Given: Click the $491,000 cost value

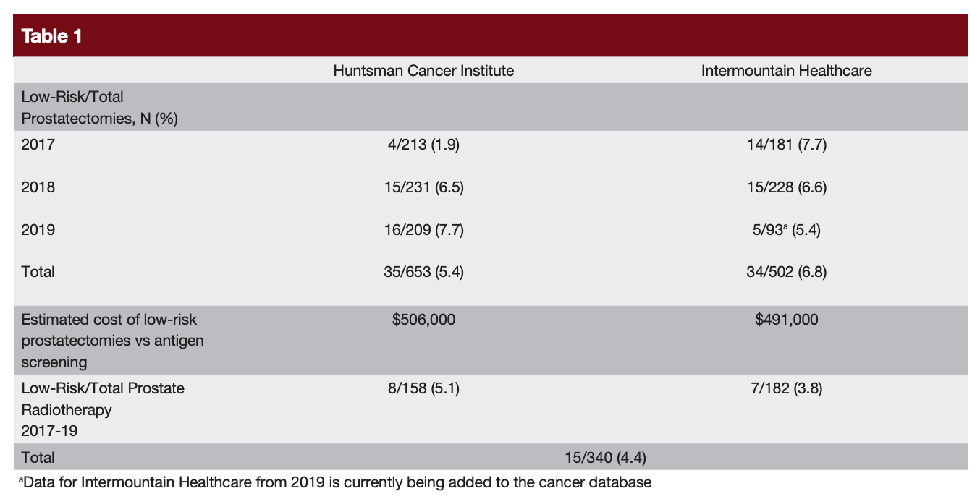Looking at the screenshot, I should tap(786, 320).
